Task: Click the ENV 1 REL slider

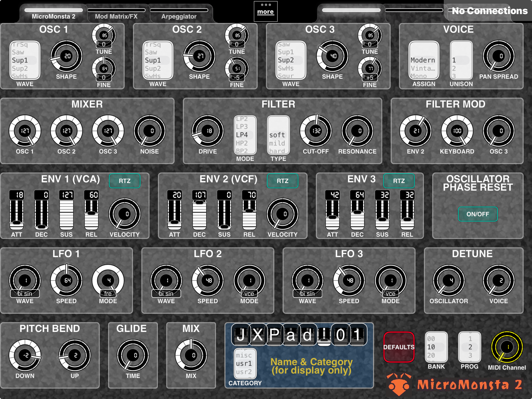Action: pyautogui.click(x=91, y=210)
